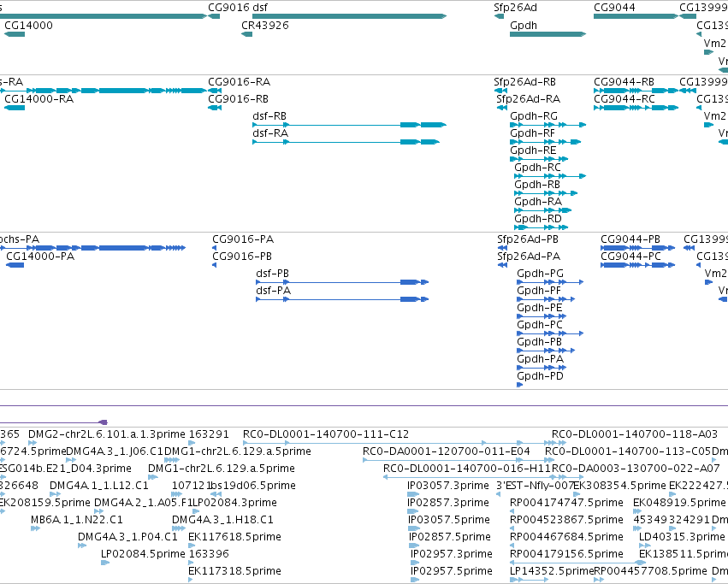Image resolution: width=728 pixels, height=584 pixels.
Task: Click the Sfp26Ad-PB protein label
Action: [x=528, y=239]
